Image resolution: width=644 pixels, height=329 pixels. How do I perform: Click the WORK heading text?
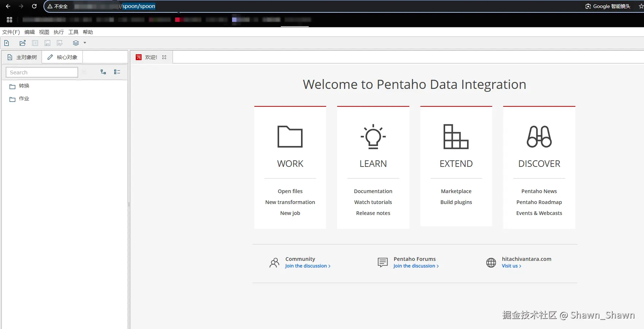coord(290,164)
